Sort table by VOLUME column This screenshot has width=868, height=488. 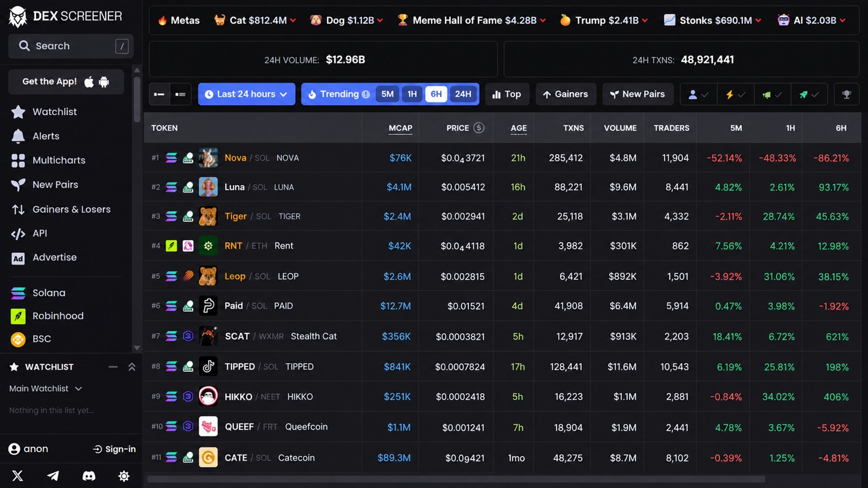pos(620,128)
